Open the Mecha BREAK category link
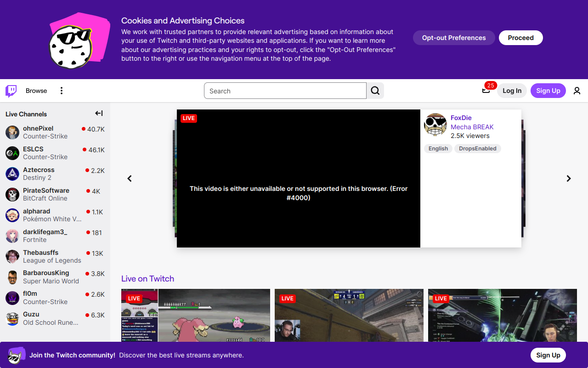 tap(472, 127)
